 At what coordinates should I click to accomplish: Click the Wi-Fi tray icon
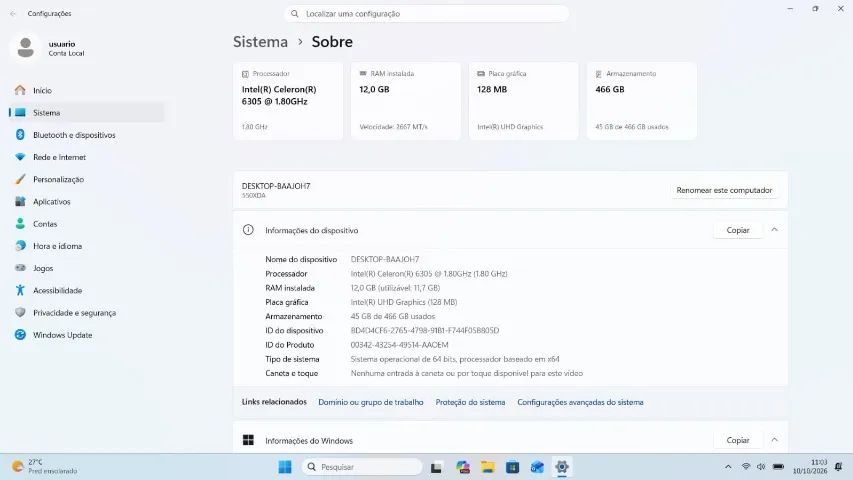click(746, 467)
